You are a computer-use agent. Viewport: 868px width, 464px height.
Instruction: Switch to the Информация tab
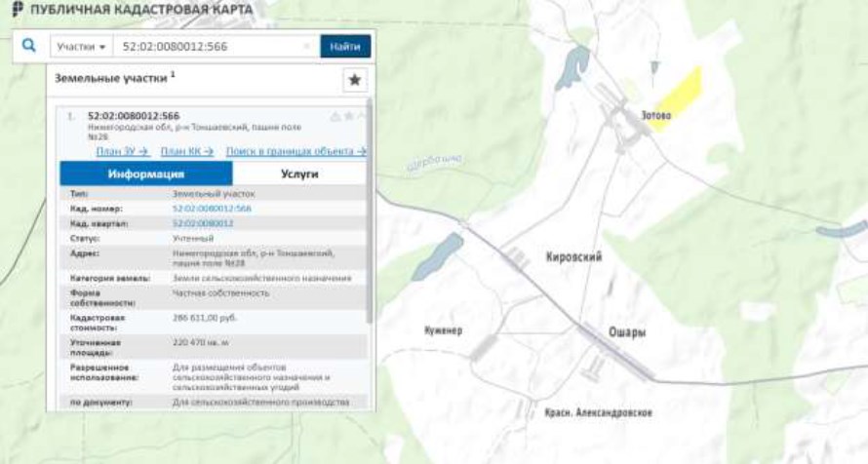point(146,174)
